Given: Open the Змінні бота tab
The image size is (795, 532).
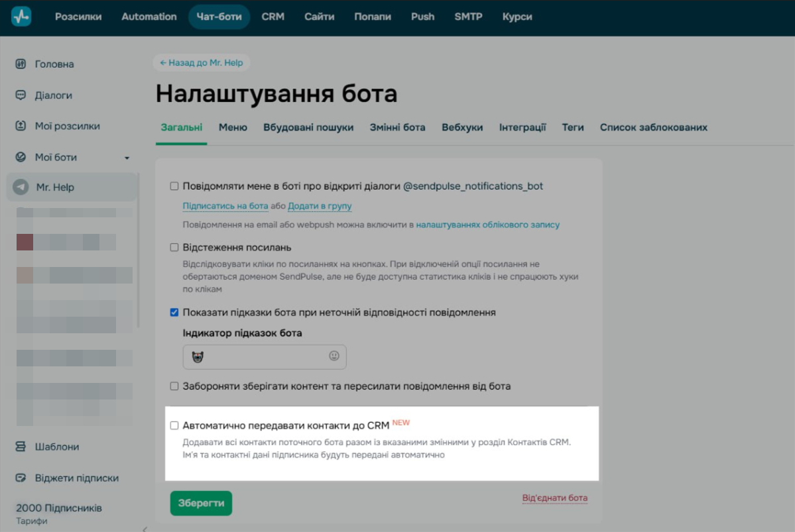Looking at the screenshot, I should [398, 128].
